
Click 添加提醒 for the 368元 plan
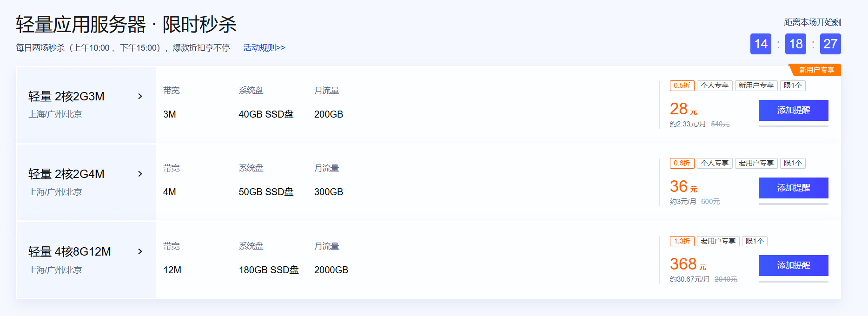793,265
